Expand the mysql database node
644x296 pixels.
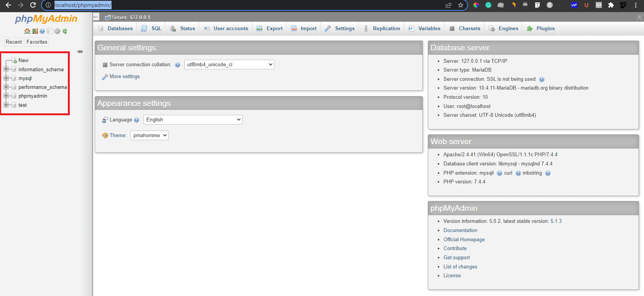pos(6,78)
